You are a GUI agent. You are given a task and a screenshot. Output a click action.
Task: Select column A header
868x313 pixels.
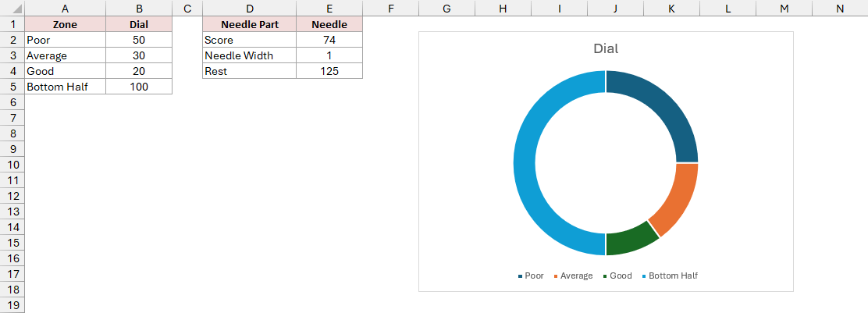66,9
